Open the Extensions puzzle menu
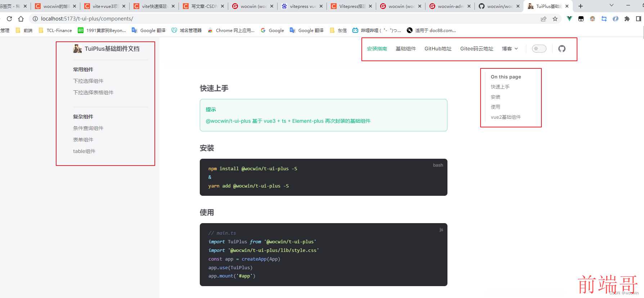This screenshot has width=644, height=298. 627,19
